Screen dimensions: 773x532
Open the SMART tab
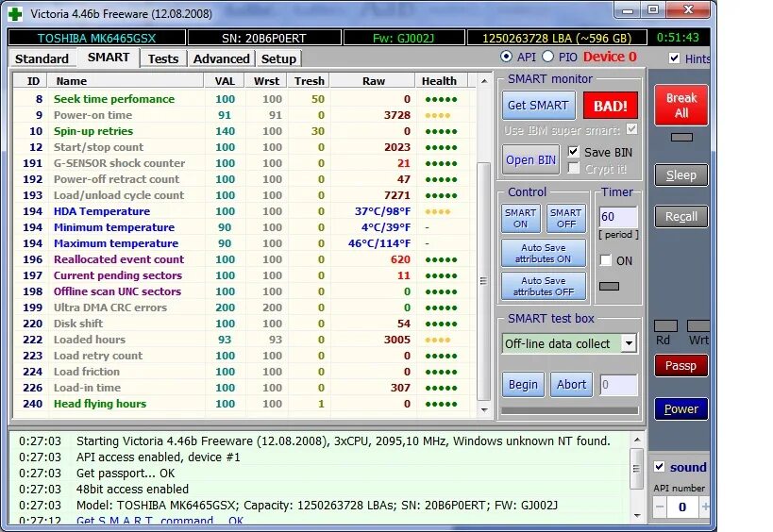[109, 58]
